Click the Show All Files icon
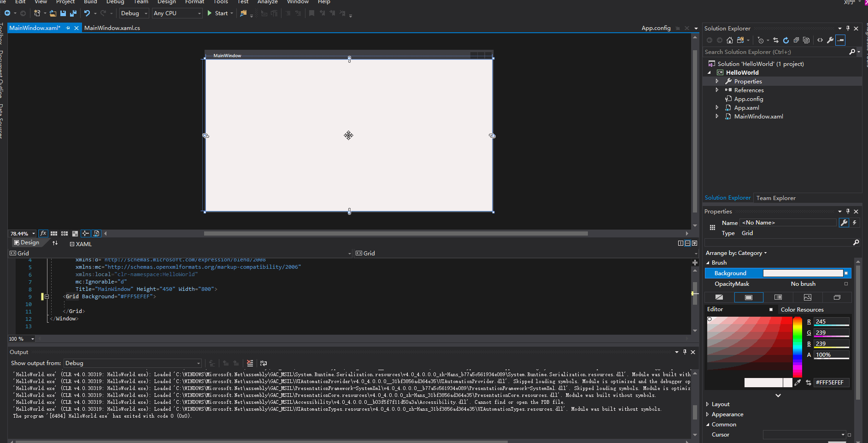 click(x=806, y=40)
